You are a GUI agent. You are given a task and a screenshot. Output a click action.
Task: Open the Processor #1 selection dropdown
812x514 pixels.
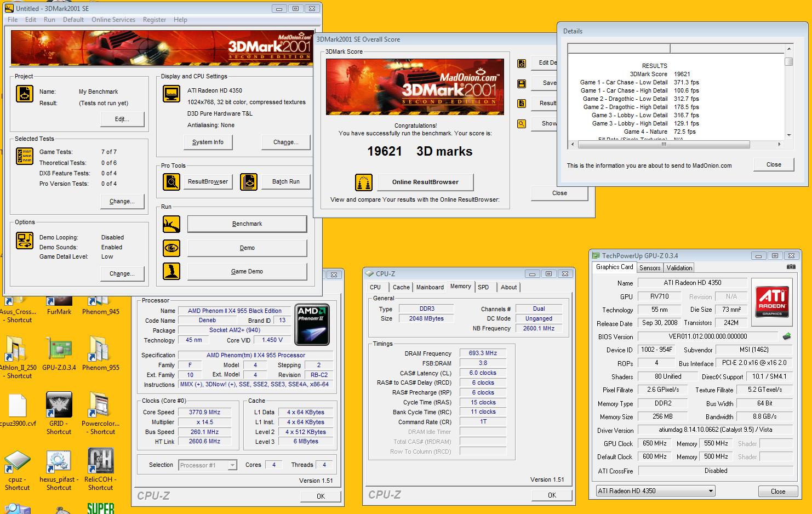click(208, 465)
